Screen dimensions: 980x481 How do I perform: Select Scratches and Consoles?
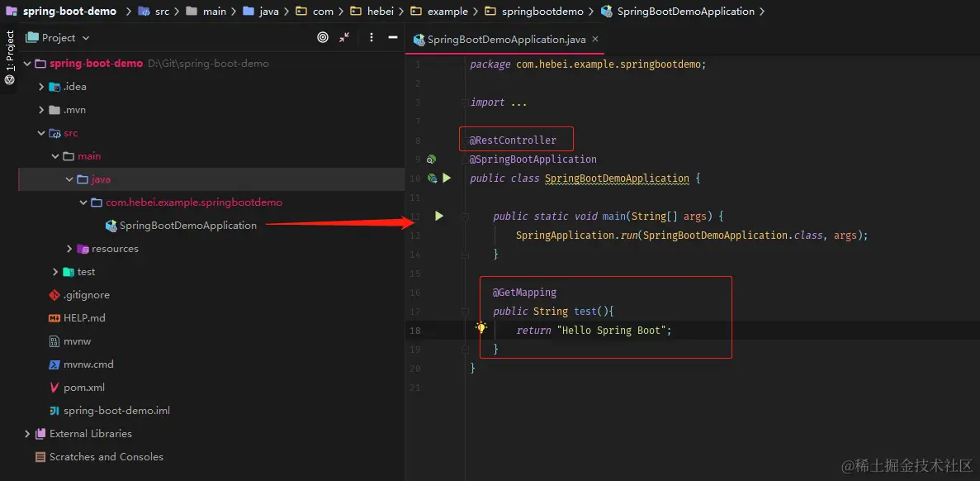(107, 456)
